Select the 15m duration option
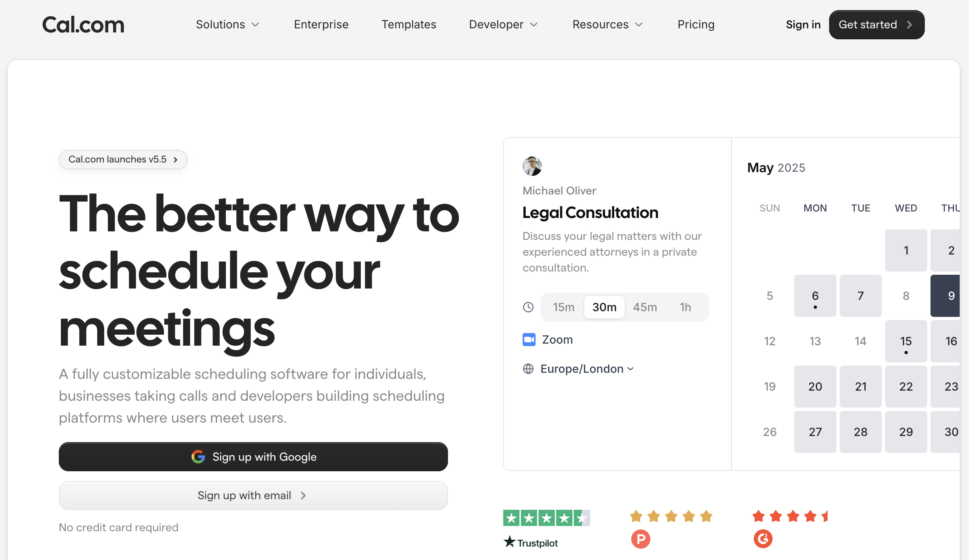This screenshot has width=969, height=560. click(x=564, y=307)
